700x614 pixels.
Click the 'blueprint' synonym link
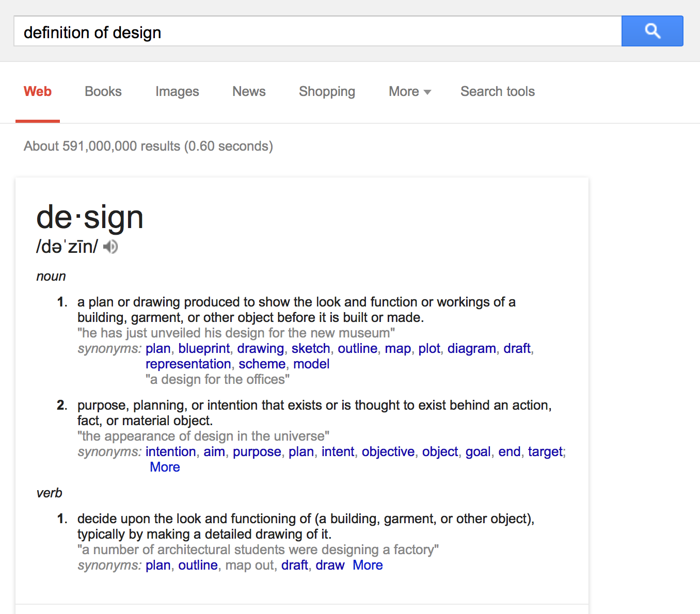[204, 348]
